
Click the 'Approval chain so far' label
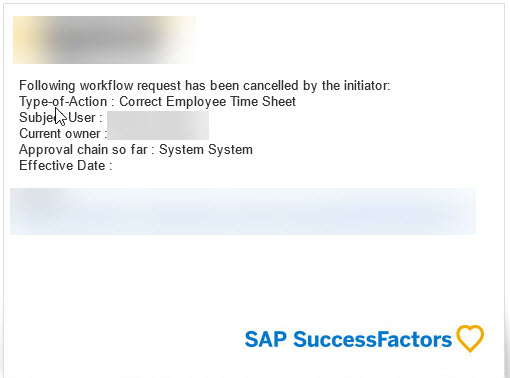(x=83, y=149)
